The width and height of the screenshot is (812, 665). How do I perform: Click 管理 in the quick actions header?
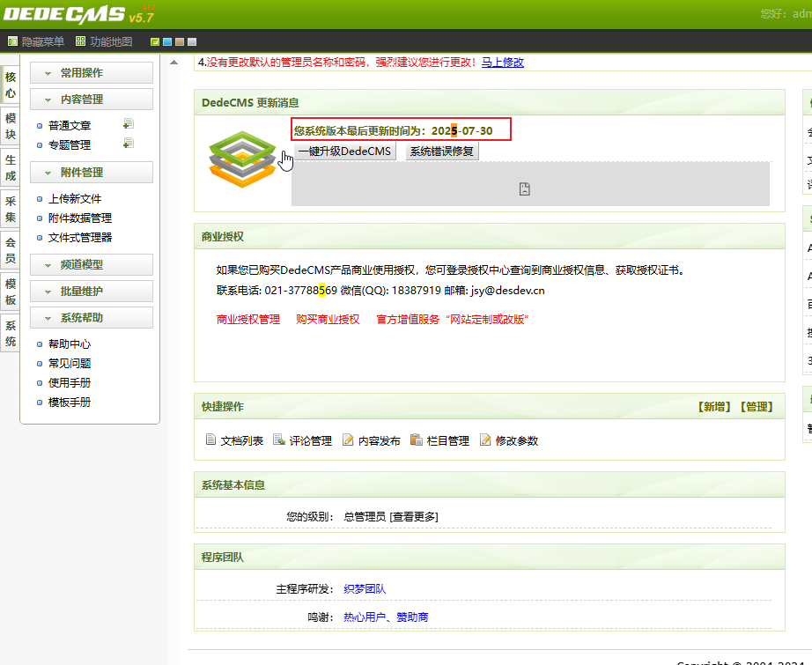[756, 407]
